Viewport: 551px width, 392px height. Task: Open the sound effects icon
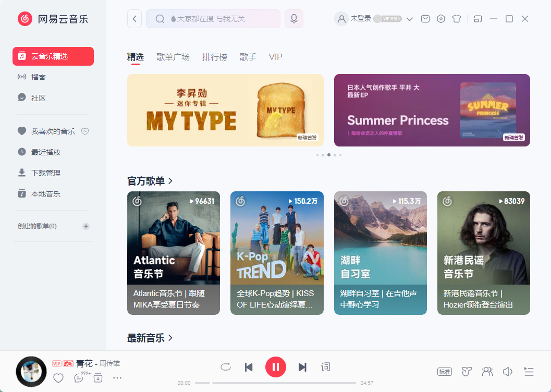(x=467, y=372)
